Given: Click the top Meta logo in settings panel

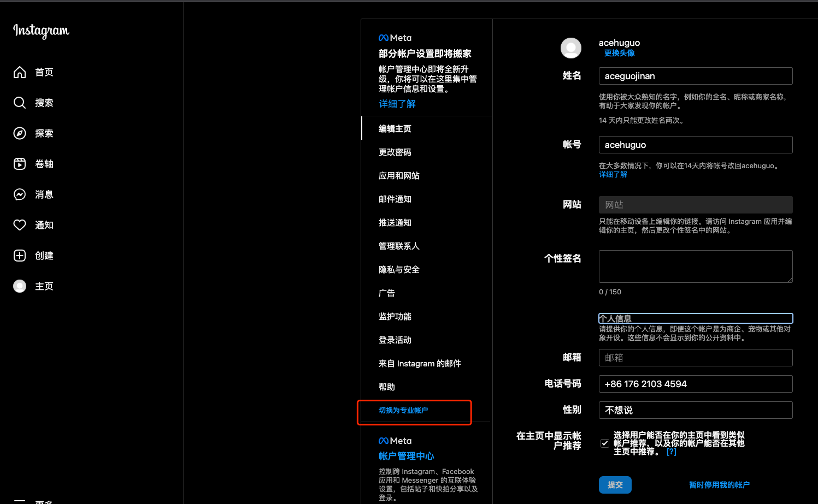Looking at the screenshot, I should (395, 38).
